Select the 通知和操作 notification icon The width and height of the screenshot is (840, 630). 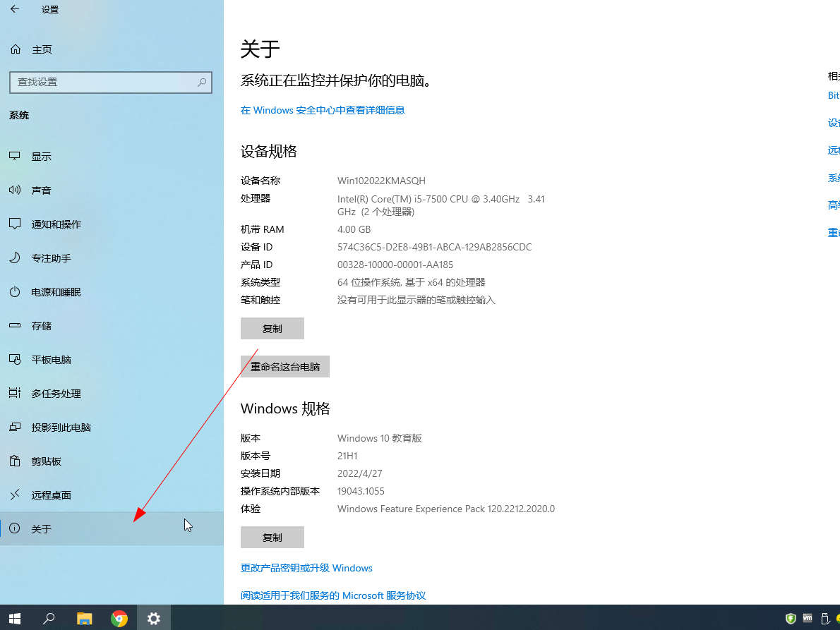(15, 224)
